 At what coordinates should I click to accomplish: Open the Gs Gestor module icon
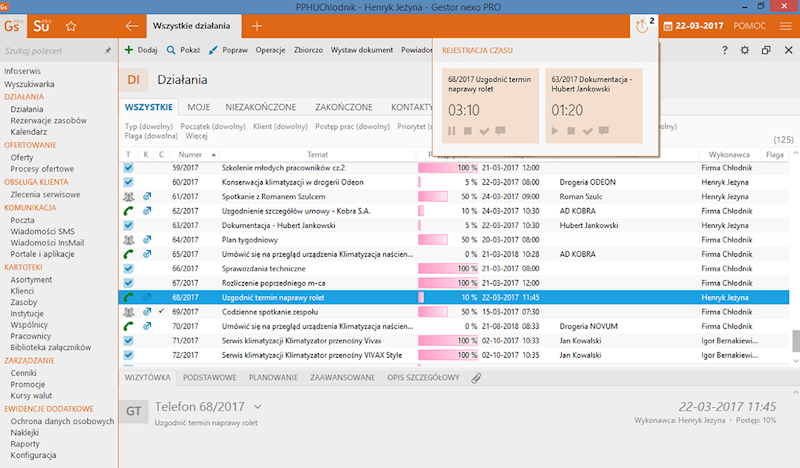coord(14,26)
